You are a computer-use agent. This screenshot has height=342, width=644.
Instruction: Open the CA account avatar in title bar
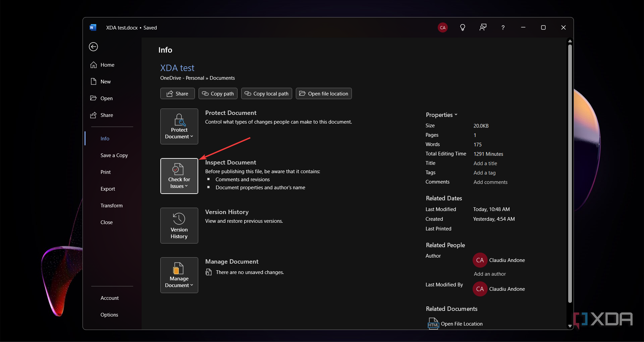click(443, 27)
